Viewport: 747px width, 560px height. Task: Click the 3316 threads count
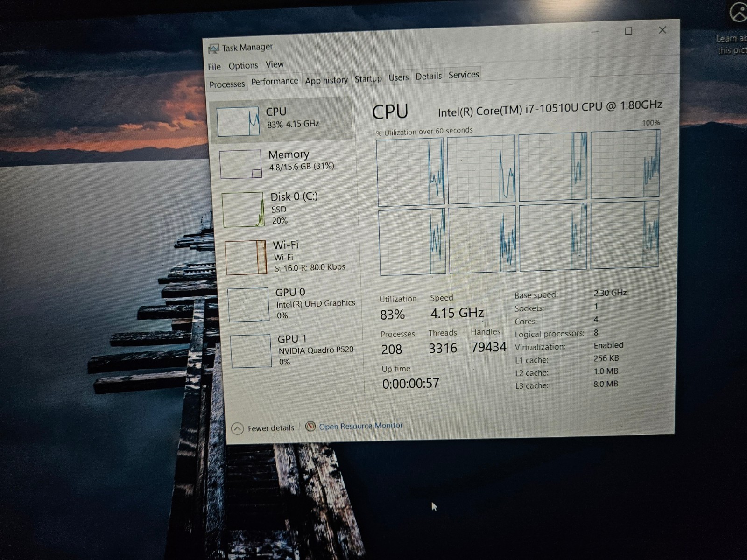(x=443, y=348)
